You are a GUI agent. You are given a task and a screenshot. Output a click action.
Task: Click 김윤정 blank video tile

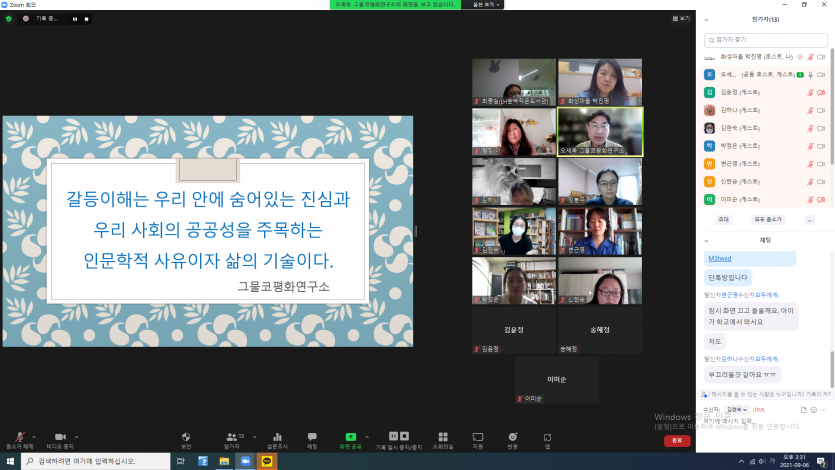(513, 330)
